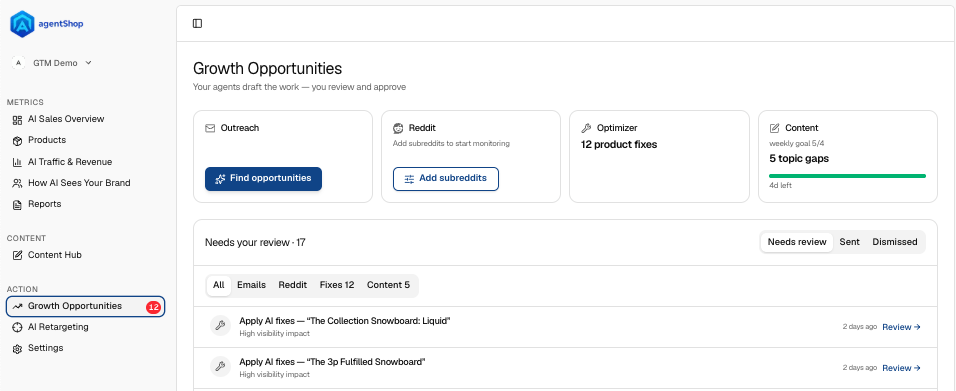Go to AI Traffic & Revenue
This screenshot has width=956, height=391.
[70, 162]
